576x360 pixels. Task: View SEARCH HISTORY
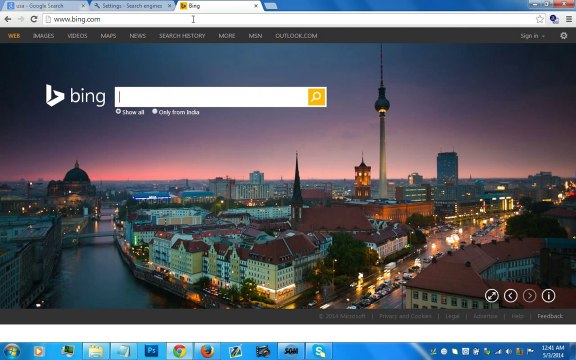point(182,36)
